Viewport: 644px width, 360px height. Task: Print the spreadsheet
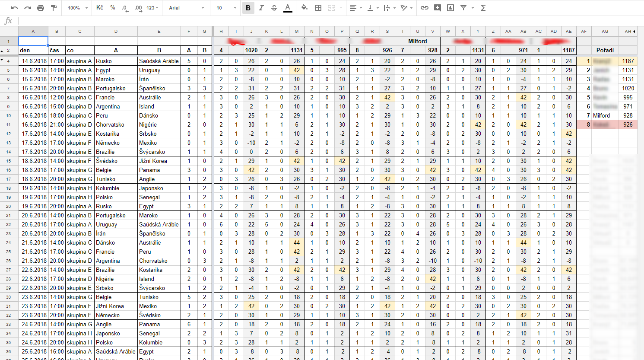[x=41, y=8]
